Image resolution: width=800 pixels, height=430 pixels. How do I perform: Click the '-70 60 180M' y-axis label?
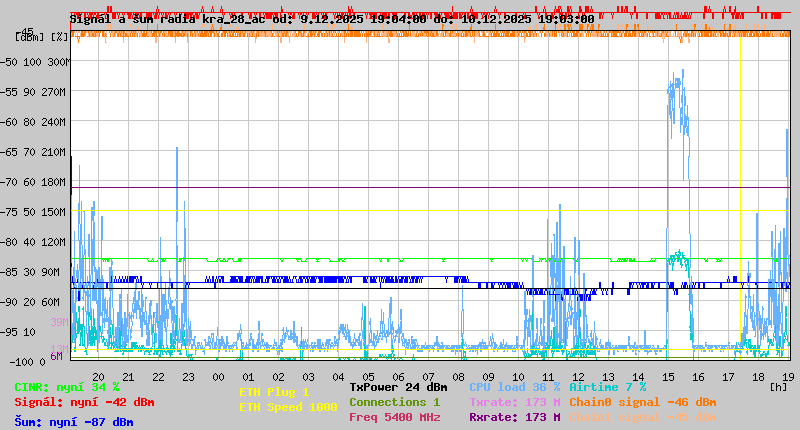click(33, 182)
